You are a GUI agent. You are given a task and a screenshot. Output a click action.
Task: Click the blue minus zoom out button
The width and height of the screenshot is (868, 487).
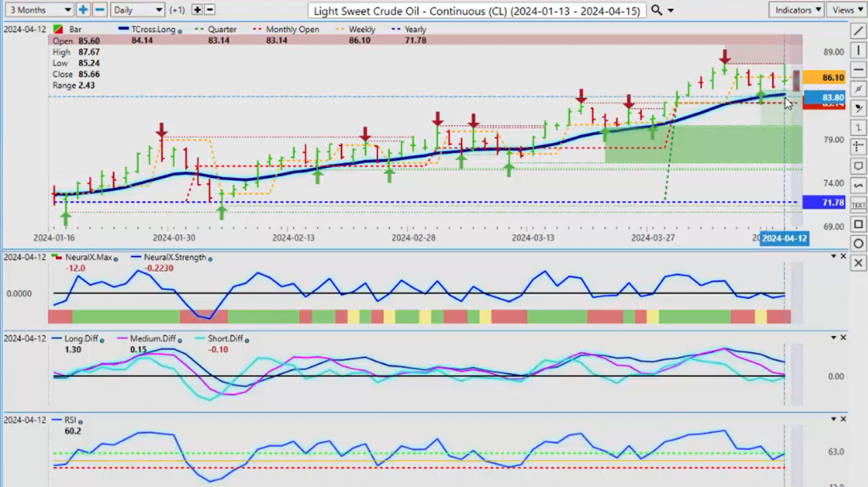(x=100, y=10)
